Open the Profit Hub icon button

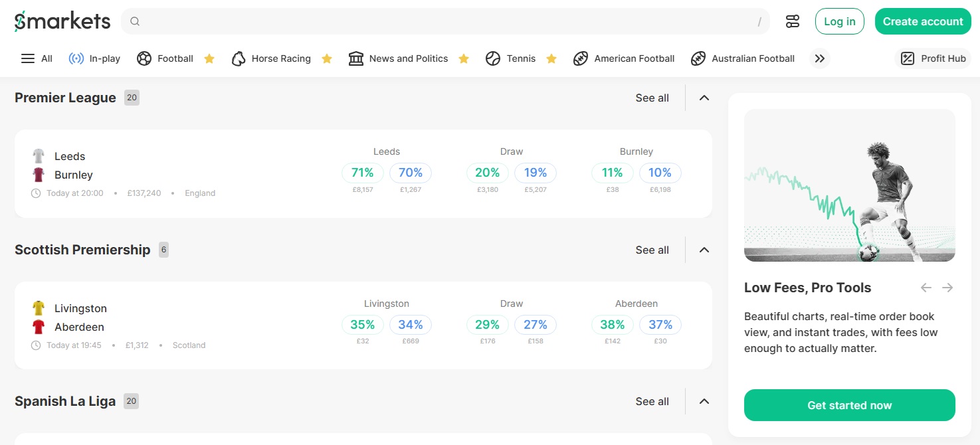908,58
